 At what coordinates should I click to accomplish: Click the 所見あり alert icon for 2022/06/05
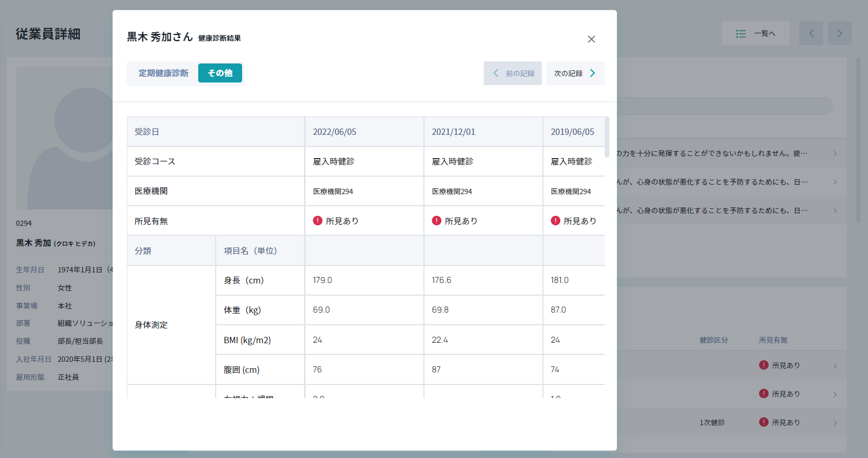click(318, 221)
